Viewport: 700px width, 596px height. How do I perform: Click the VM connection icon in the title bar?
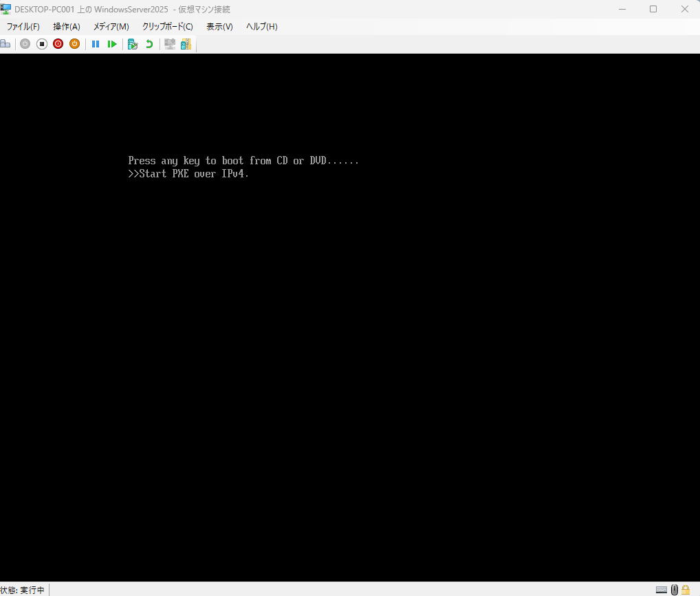6,9
